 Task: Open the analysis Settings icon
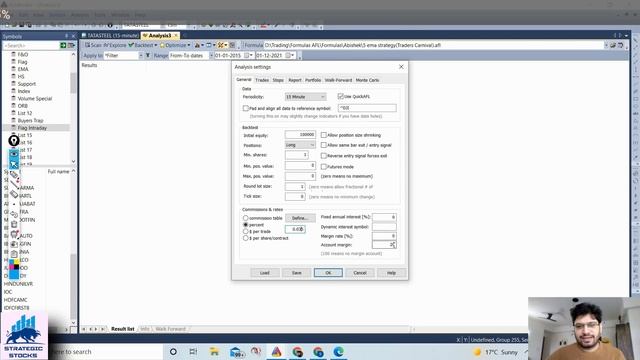[x=221, y=45]
